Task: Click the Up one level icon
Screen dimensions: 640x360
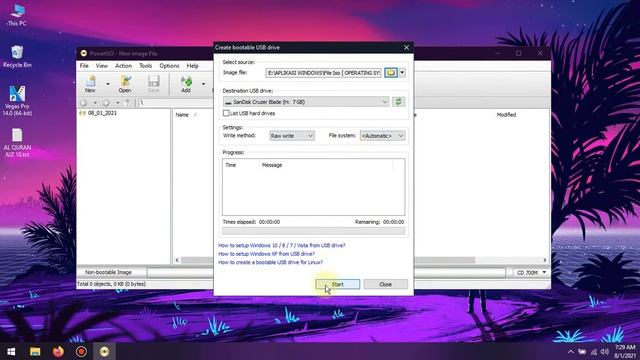Action: click(128, 102)
